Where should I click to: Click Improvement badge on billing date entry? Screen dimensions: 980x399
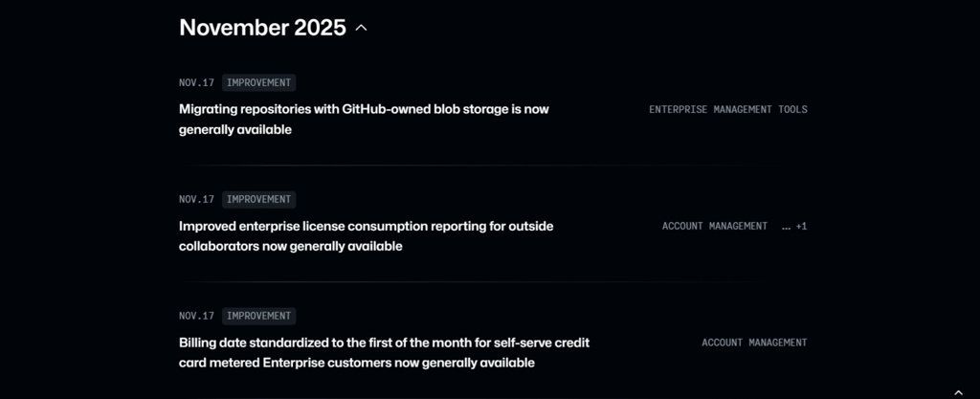tap(258, 316)
